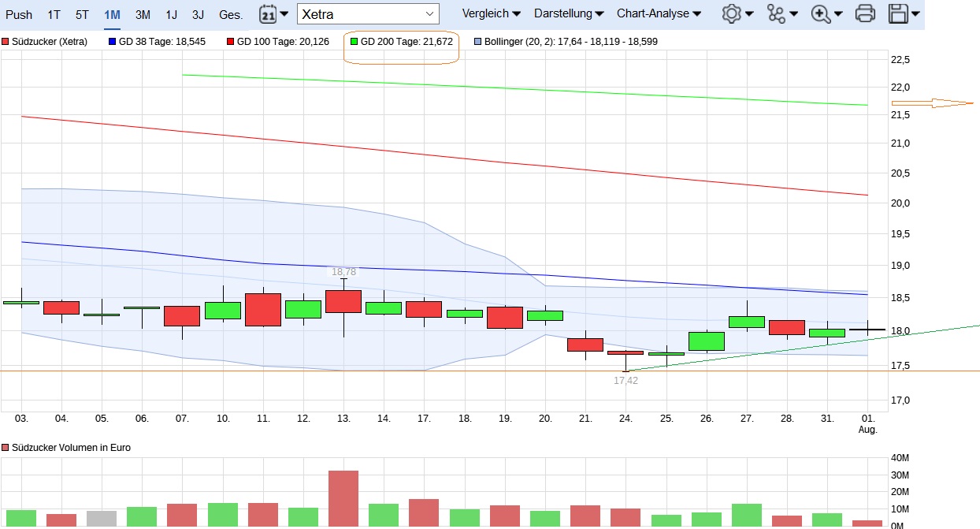This screenshot has height=529, width=980.
Task: Print the chart with the printer icon
Action: coord(865,13)
